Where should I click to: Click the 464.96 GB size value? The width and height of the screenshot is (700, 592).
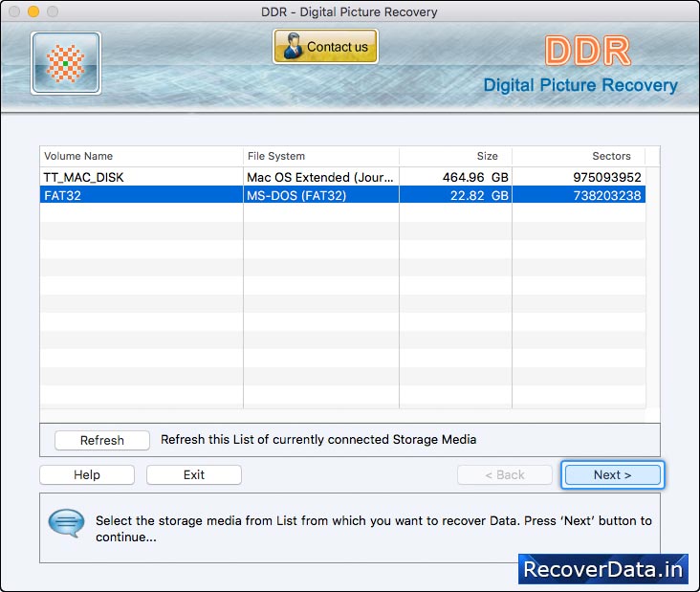coord(475,177)
